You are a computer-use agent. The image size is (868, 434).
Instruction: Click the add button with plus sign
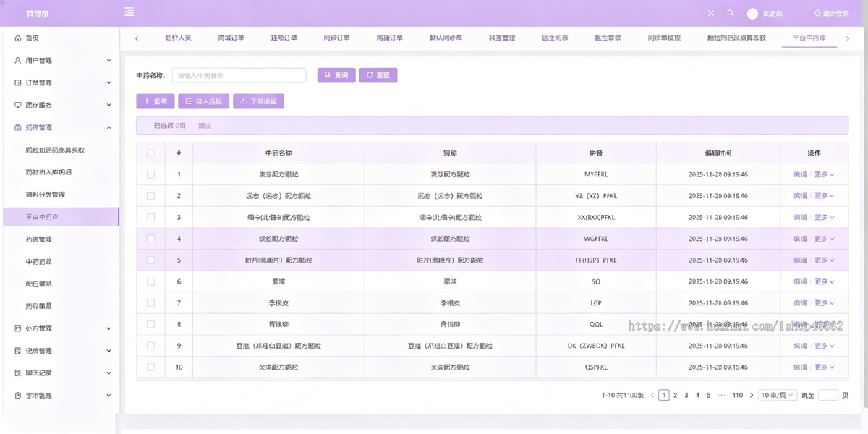click(x=156, y=101)
